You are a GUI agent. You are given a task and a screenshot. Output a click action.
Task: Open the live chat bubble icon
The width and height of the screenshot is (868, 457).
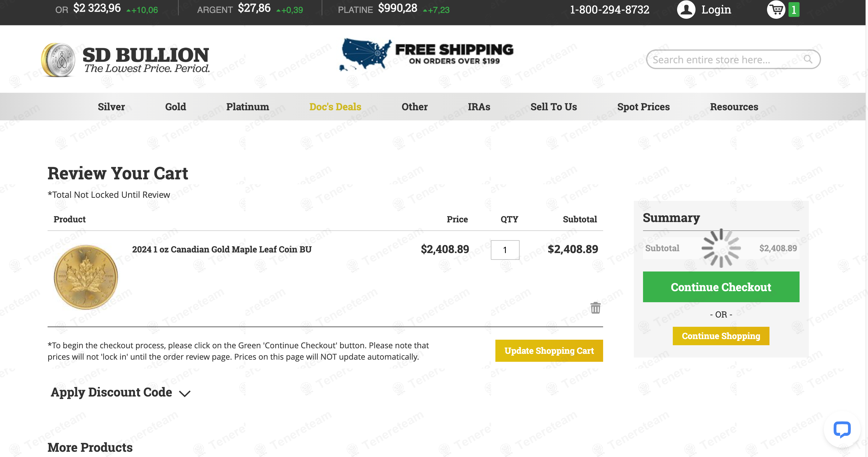coord(842,429)
